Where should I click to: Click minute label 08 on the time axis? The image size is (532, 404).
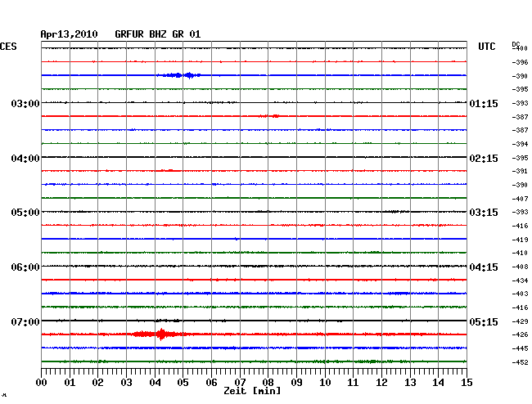[268, 383]
